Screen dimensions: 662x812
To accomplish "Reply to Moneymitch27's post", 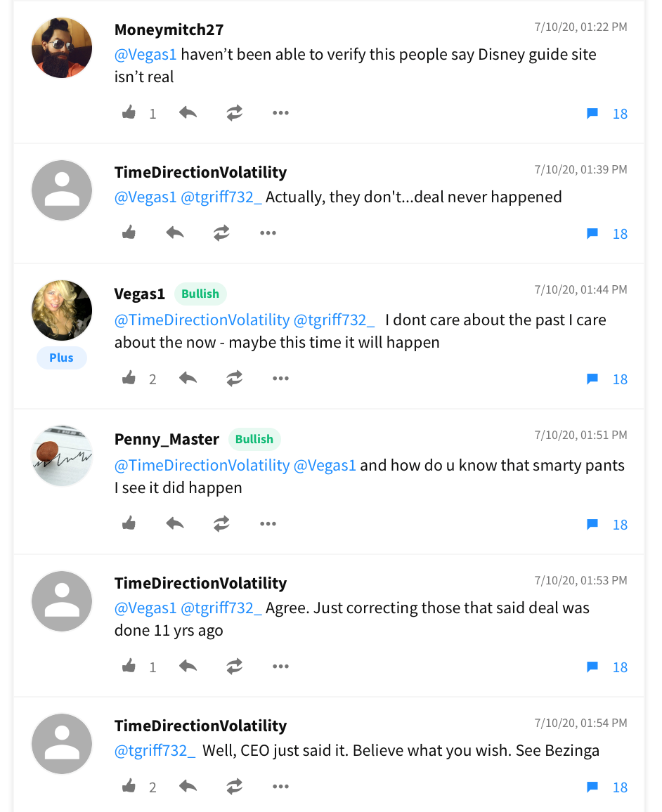I will [x=188, y=113].
